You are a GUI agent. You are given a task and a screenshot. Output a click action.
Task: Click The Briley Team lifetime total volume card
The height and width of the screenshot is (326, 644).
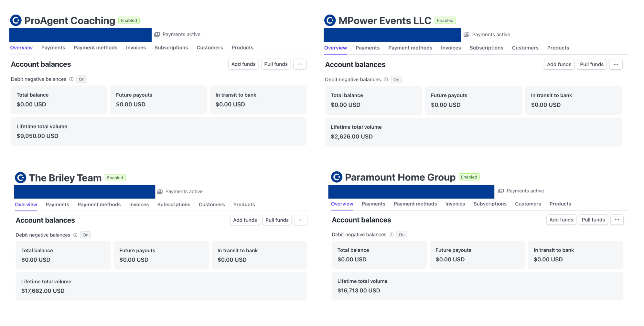click(x=161, y=286)
